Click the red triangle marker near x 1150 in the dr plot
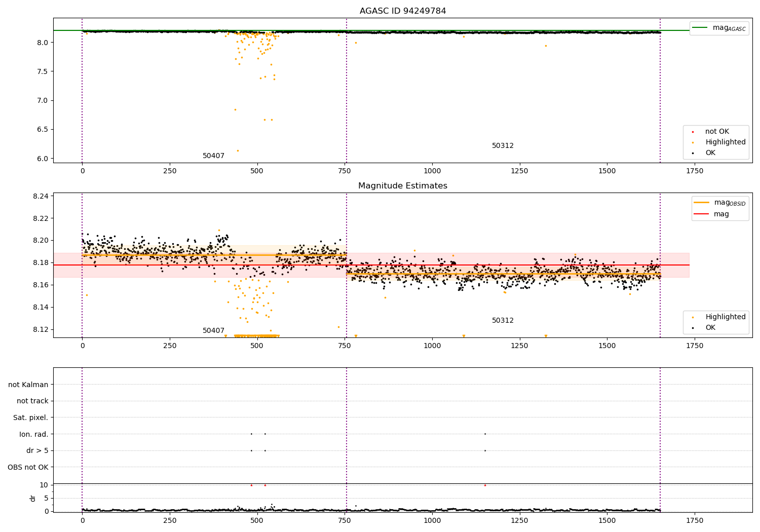The height and width of the screenshot is (532, 760). click(485, 485)
